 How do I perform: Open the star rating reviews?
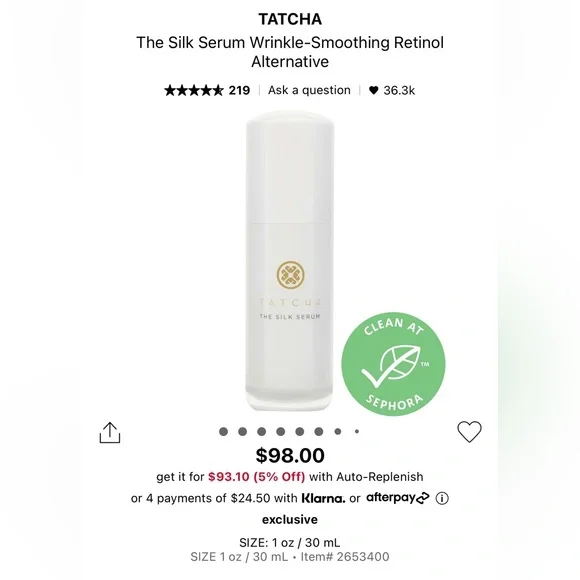coord(194,90)
